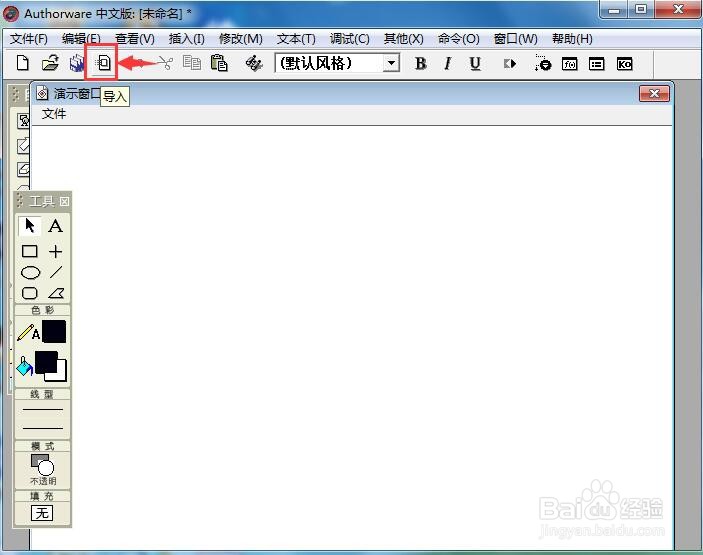
Task: Click the 不透明 mode selector
Action: (x=43, y=470)
